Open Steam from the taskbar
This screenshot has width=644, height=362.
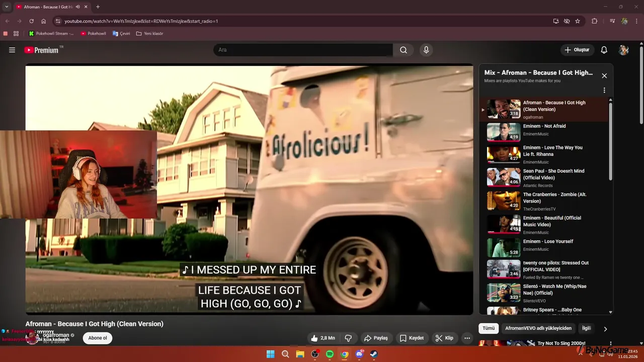[374, 354]
